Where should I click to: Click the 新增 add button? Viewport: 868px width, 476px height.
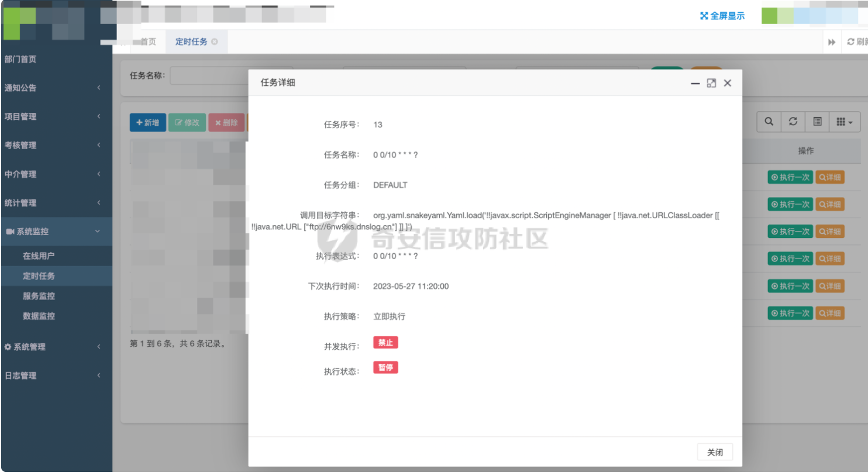pos(148,123)
